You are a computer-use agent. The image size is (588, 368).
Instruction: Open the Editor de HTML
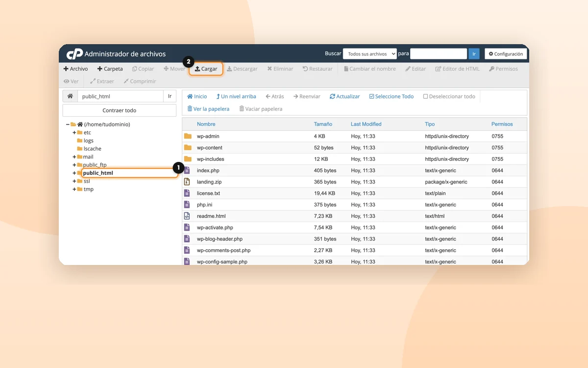point(458,69)
